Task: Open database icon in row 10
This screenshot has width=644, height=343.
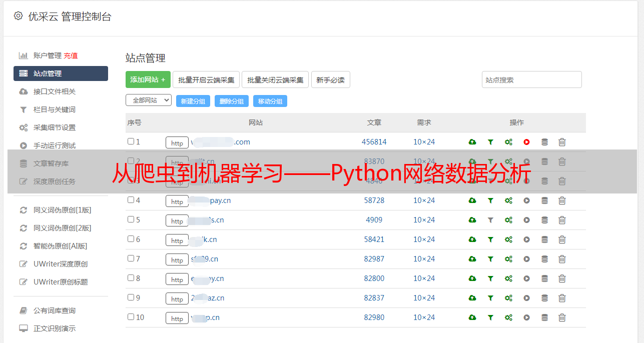Action: tap(544, 317)
